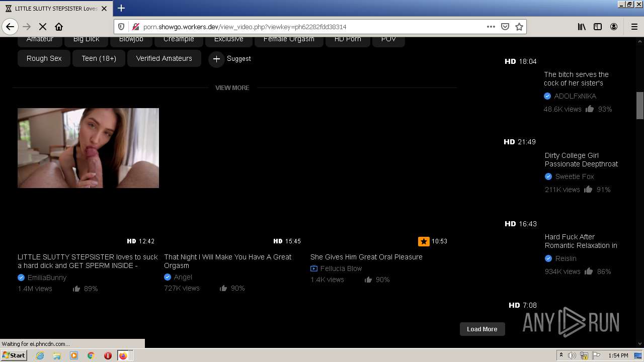
Task: Expand tags with VIEW MORE
Action: click(x=232, y=88)
